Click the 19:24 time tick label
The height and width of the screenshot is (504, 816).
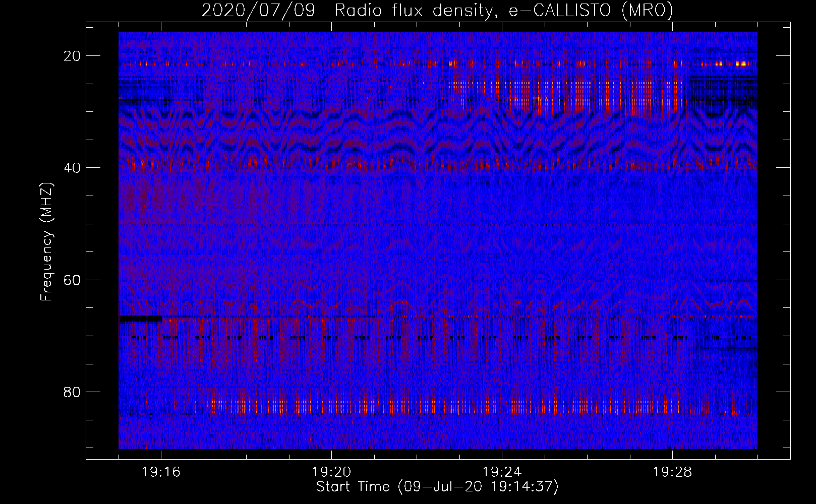coord(502,472)
